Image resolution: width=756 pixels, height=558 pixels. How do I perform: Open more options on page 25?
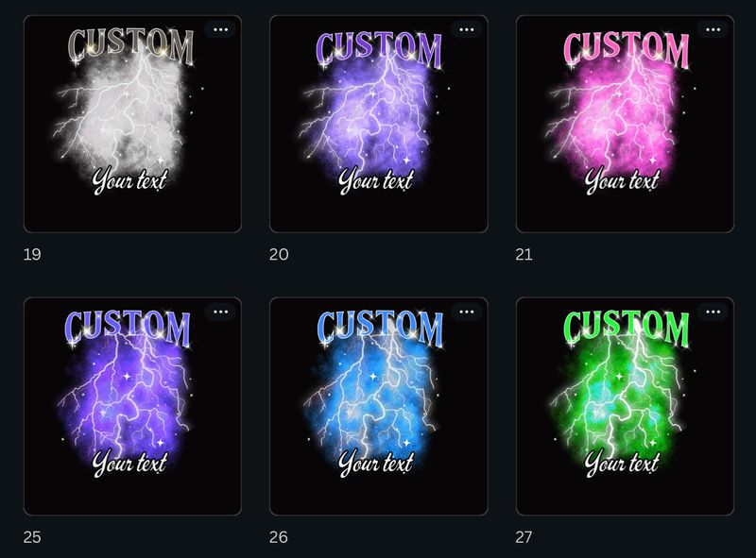221,313
